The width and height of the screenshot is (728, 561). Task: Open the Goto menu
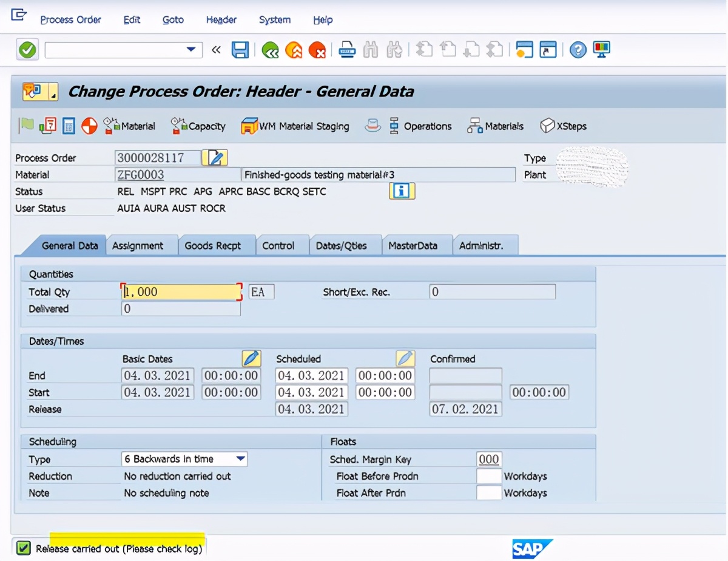point(172,19)
